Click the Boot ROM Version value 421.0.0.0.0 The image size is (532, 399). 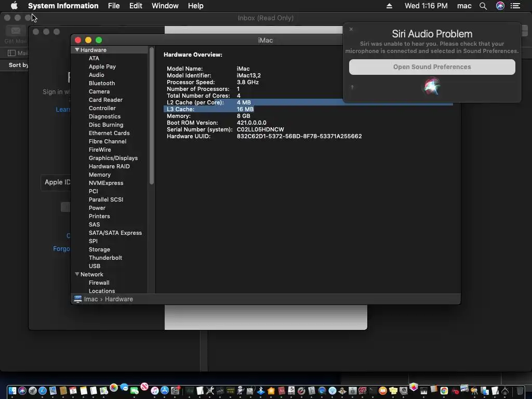251,123
